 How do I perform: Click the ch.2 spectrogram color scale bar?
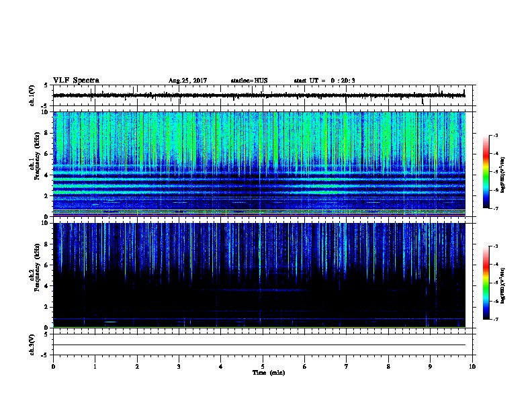pyautogui.click(x=486, y=283)
